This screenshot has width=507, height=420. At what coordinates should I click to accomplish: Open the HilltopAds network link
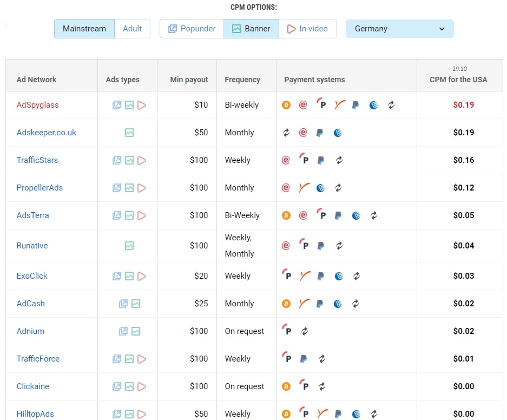[35, 414]
